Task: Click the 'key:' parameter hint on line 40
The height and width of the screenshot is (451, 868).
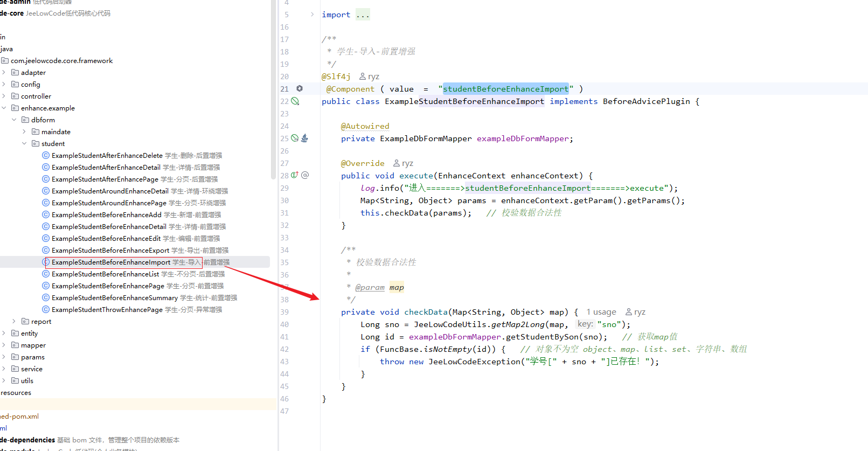Action: [585, 324]
